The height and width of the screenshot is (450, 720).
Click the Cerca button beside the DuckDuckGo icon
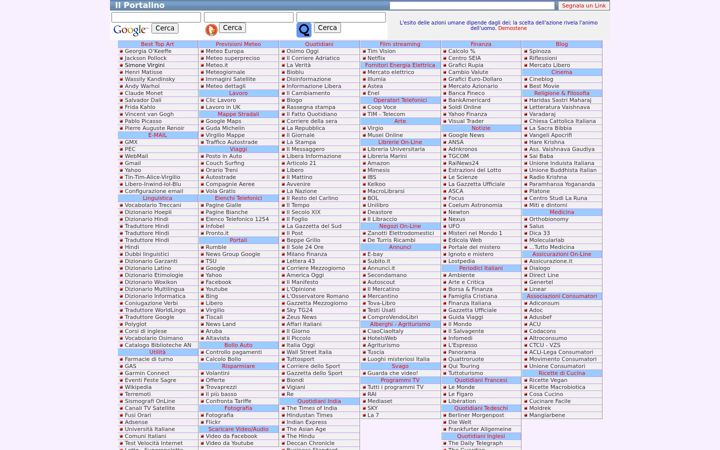click(x=232, y=28)
